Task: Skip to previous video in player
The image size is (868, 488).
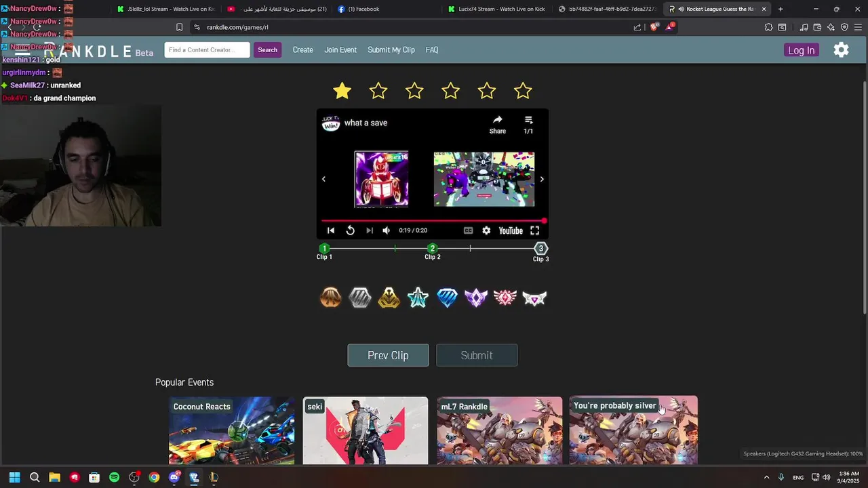Action: (x=331, y=230)
